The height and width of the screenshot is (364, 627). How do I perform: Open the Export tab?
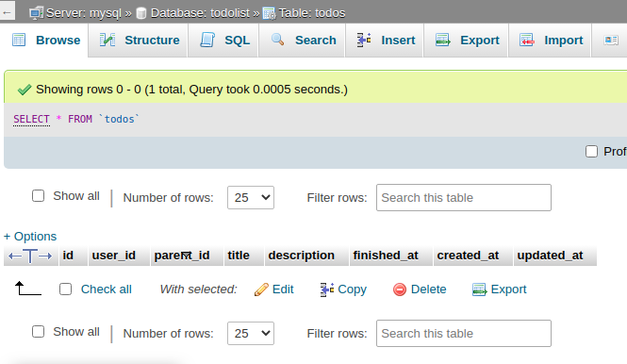(467, 40)
